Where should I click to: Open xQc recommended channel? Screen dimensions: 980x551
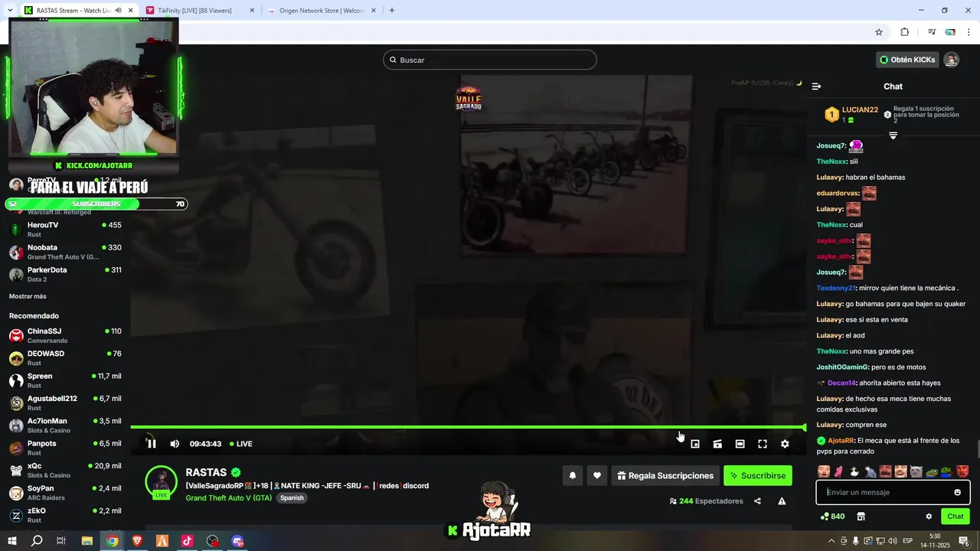65,470
